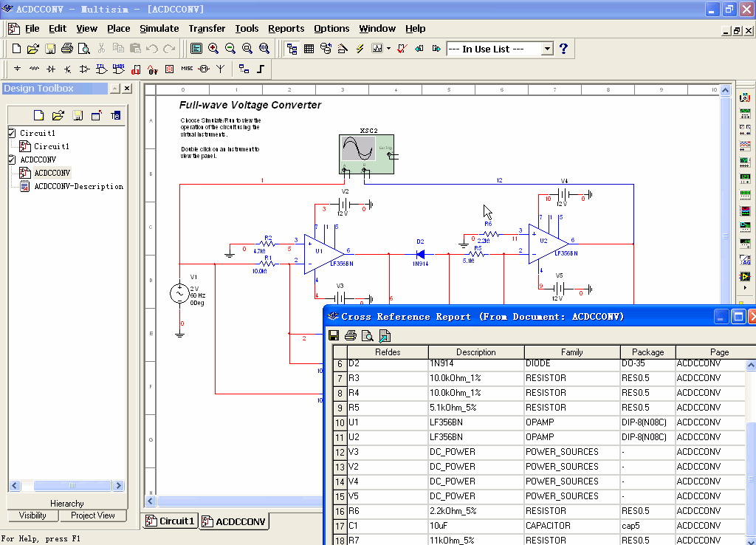Place a diode component
The height and width of the screenshot is (545, 756).
point(51,69)
